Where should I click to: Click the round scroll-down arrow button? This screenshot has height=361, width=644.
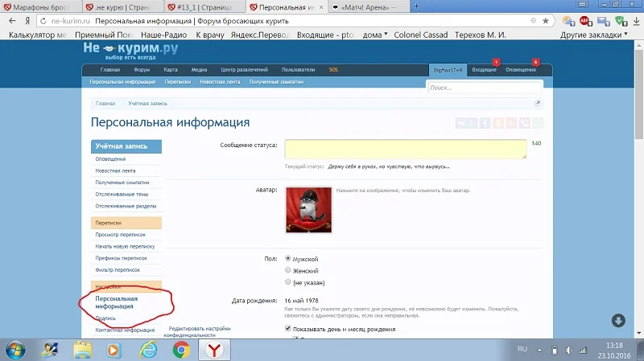(x=618, y=320)
